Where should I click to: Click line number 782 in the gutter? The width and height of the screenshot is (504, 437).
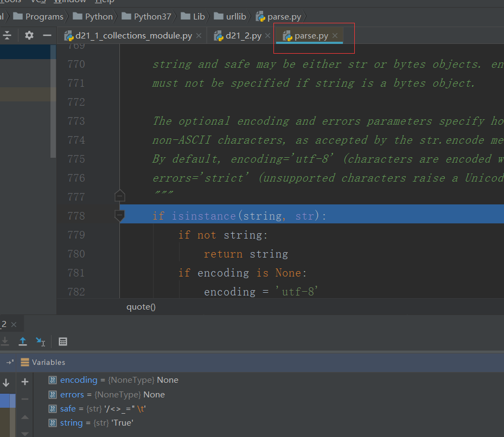[x=76, y=292]
